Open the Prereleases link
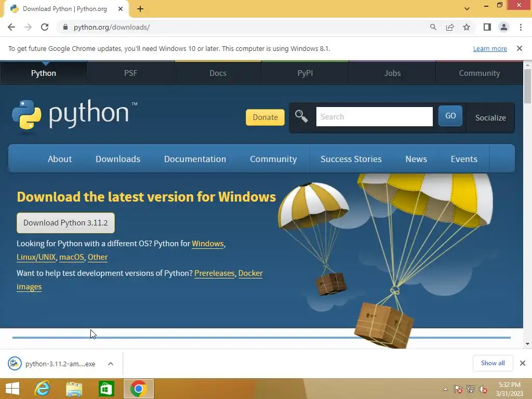 click(214, 273)
